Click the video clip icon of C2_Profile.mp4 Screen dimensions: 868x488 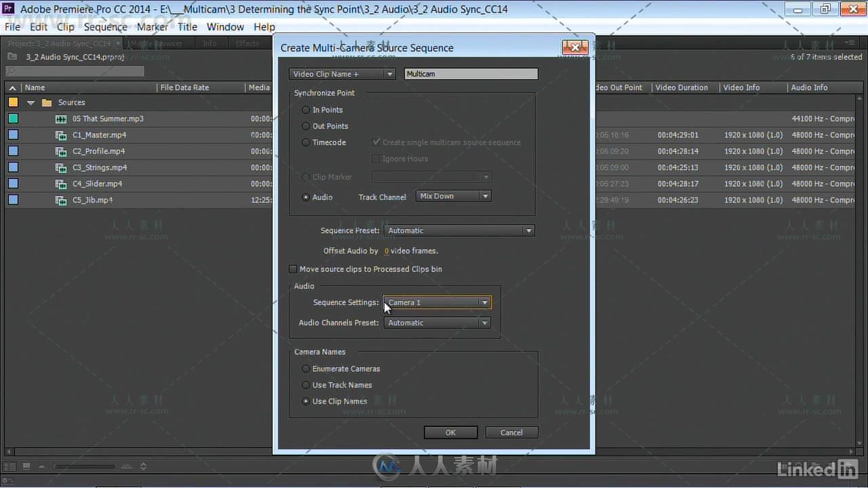pos(61,151)
